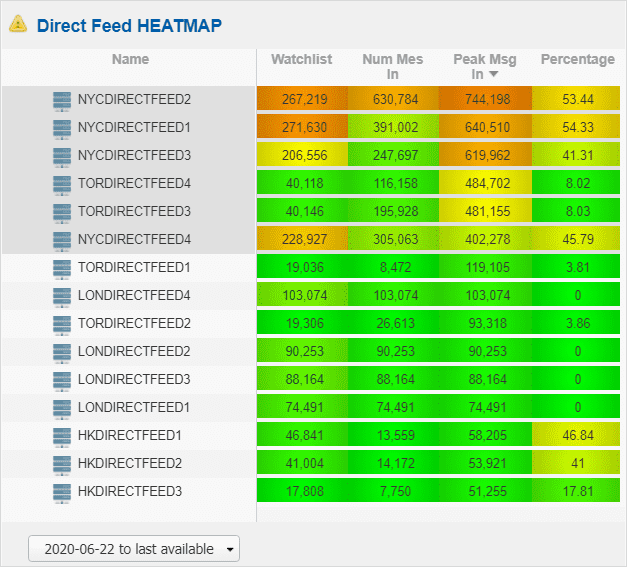The width and height of the screenshot is (627, 567).
Task: Click the Name column header
Action: pos(130,59)
